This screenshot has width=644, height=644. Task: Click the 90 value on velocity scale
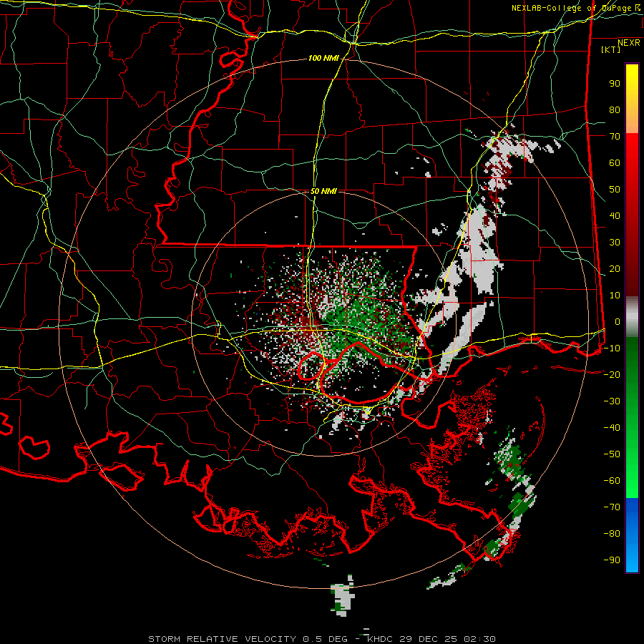click(615, 84)
